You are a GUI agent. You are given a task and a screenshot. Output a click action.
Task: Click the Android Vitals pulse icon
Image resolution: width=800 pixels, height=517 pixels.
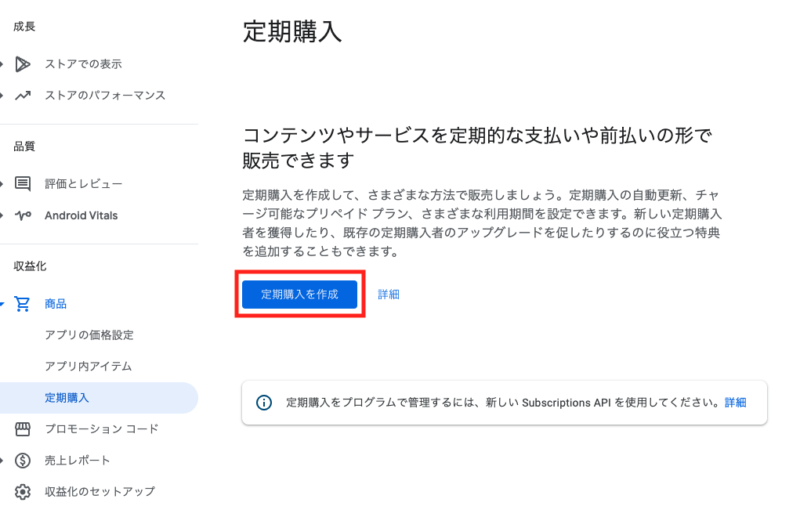point(23,215)
